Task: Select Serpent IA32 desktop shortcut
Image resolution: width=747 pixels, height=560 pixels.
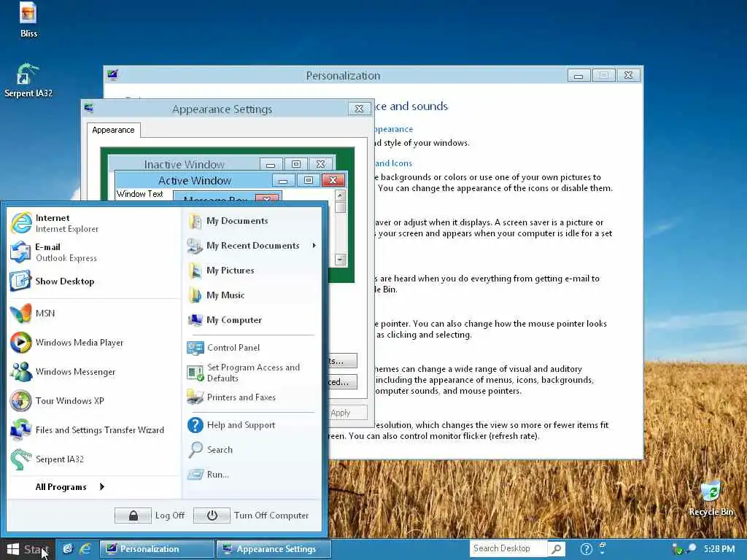Action: 28,80
